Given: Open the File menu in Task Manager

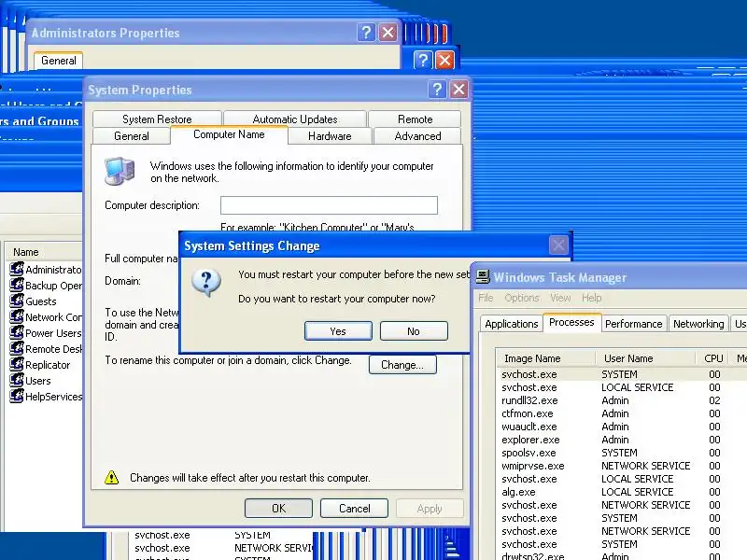Looking at the screenshot, I should [486, 298].
